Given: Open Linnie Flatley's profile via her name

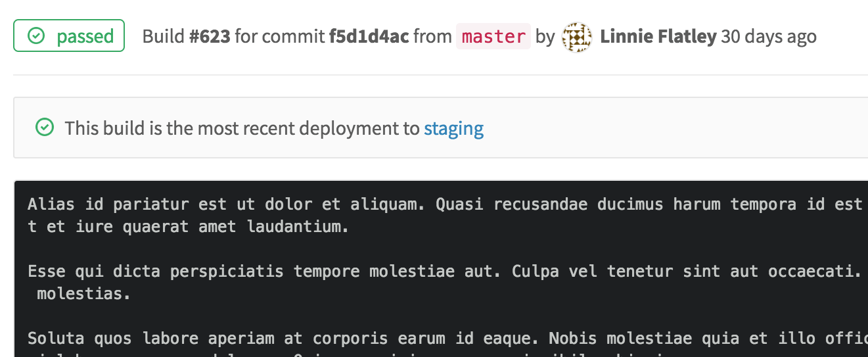Looking at the screenshot, I should 658,36.
